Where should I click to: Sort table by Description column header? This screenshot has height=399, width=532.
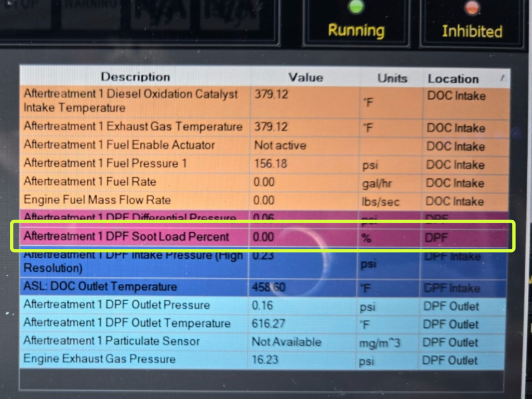(135, 77)
